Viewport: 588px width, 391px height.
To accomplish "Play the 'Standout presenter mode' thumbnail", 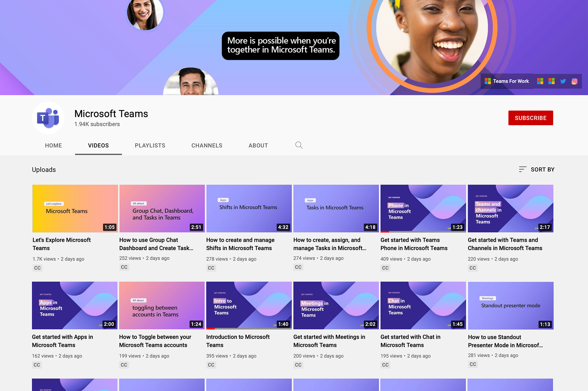I will pyautogui.click(x=511, y=306).
